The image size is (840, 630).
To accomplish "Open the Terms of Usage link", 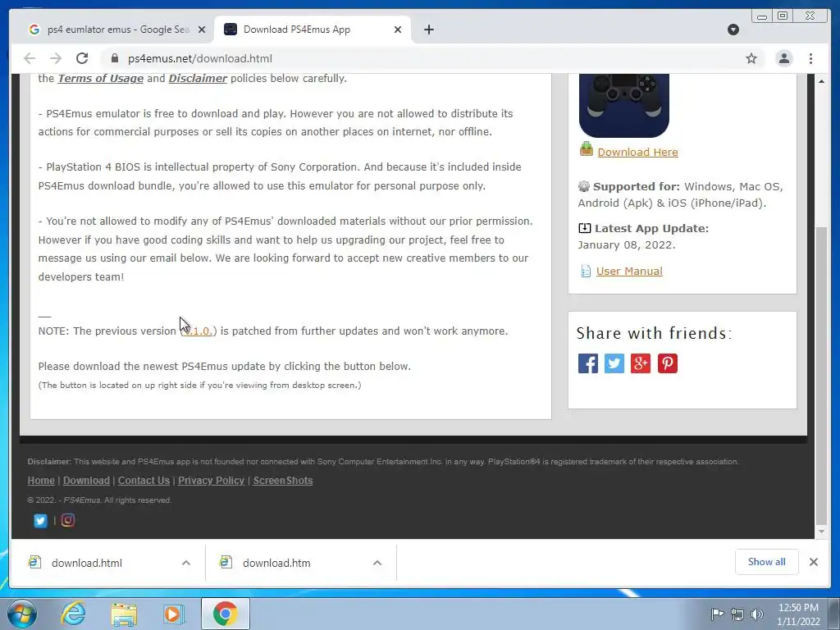I will coord(100,78).
